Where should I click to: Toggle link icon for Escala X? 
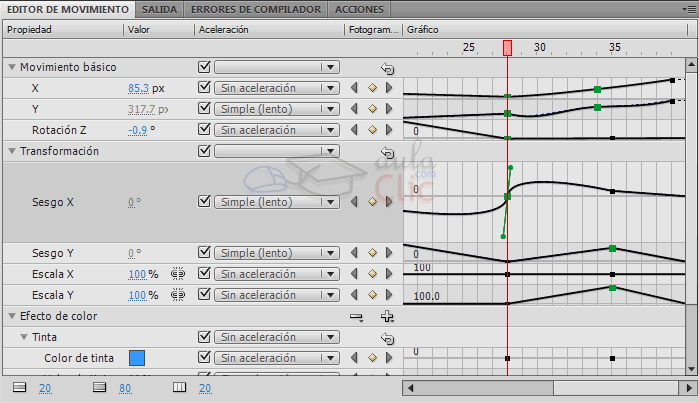tap(178, 274)
